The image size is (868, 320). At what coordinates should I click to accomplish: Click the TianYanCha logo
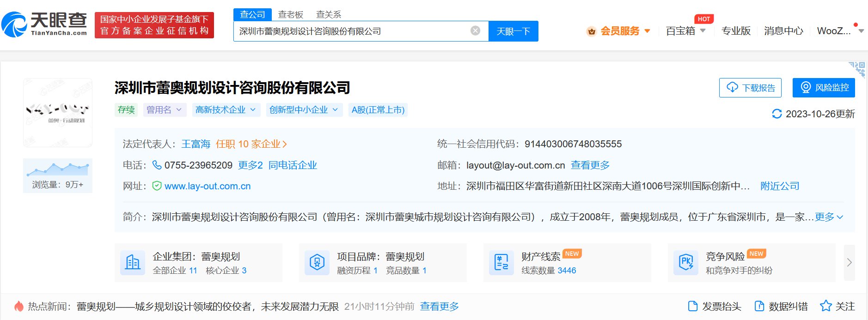click(x=44, y=24)
